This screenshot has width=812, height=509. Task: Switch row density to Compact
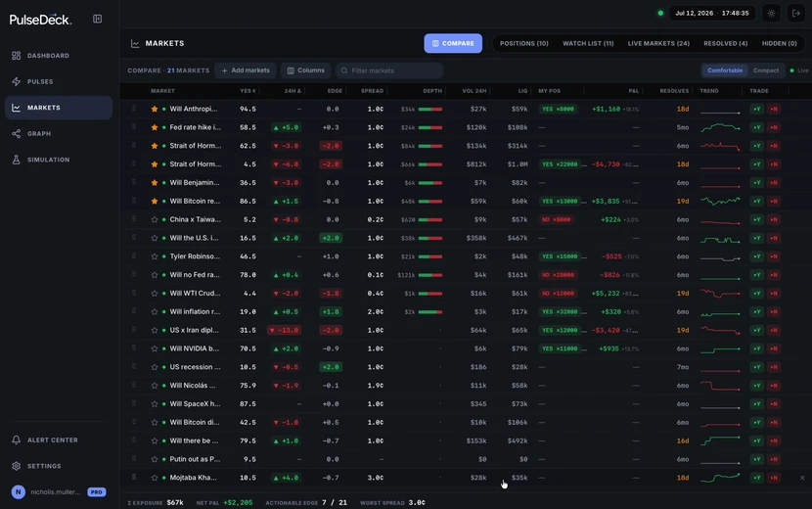coord(765,70)
